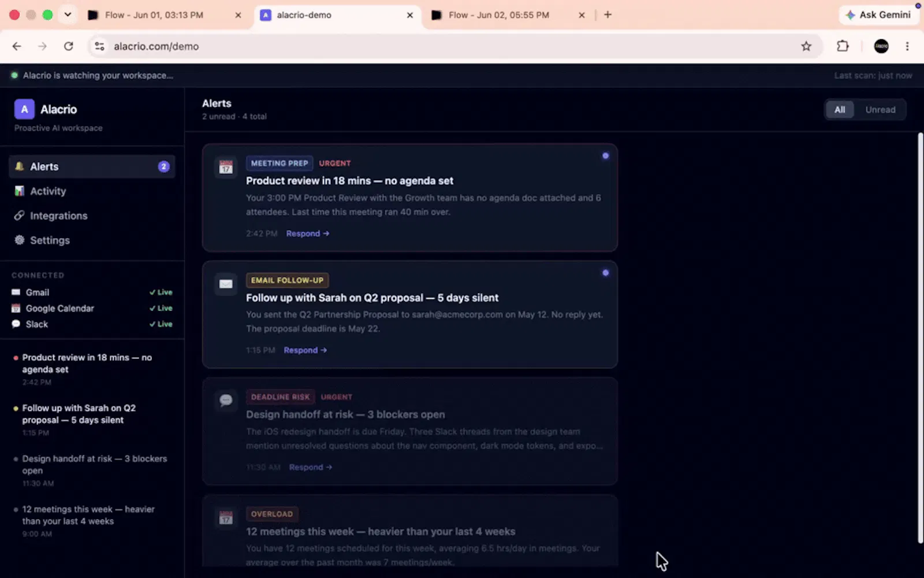Select the Unread filter toggle

click(x=880, y=110)
